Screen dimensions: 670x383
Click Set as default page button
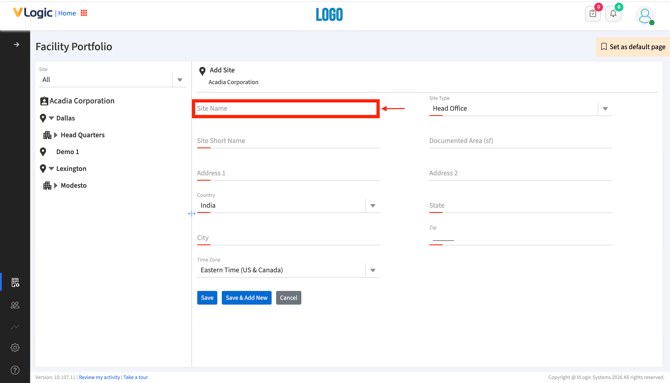click(633, 47)
